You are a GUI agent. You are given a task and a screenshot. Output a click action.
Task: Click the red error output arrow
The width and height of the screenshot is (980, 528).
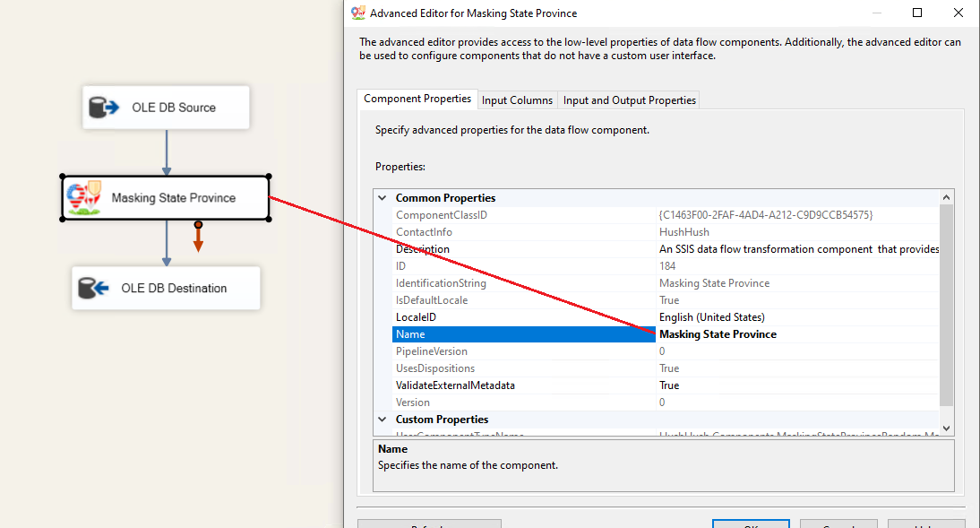pyautogui.click(x=198, y=237)
